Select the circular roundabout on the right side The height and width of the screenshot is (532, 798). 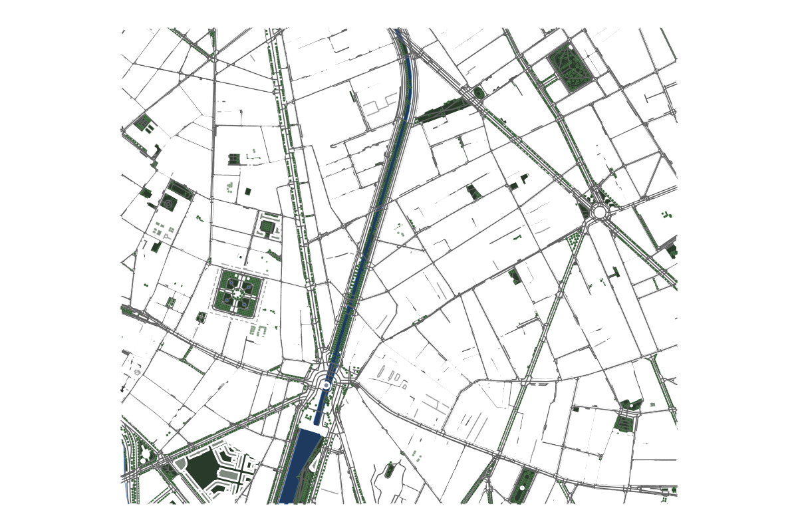(599, 212)
